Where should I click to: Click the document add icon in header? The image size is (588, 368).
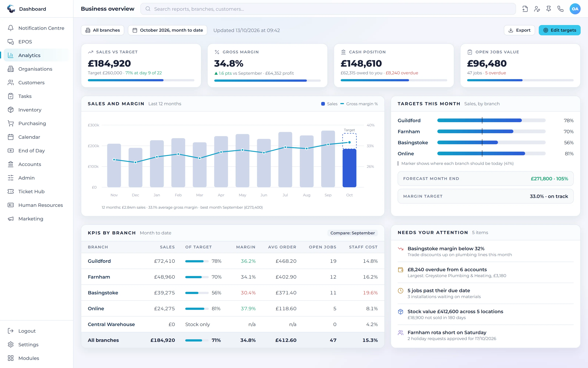tap(525, 9)
